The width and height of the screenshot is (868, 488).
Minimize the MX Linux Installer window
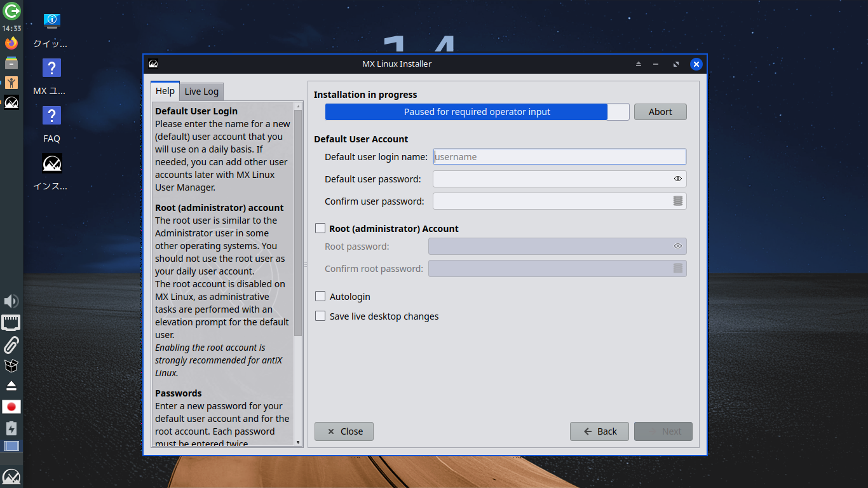tap(656, 64)
